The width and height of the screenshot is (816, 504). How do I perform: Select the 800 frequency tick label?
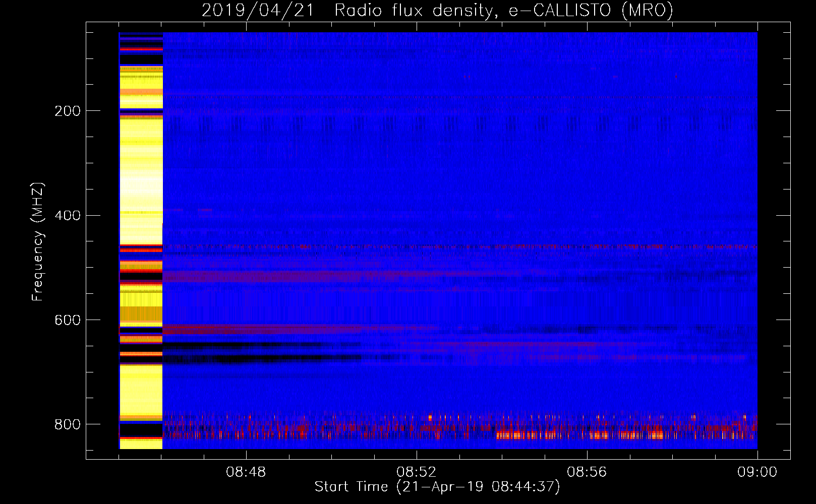click(68, 424)
